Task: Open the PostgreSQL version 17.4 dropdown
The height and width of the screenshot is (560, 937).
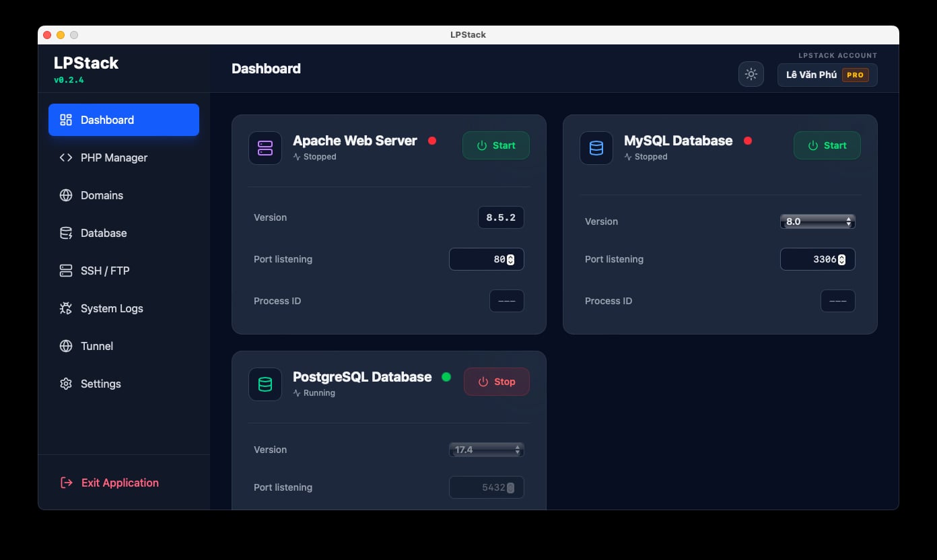Action: click(487, 450)
